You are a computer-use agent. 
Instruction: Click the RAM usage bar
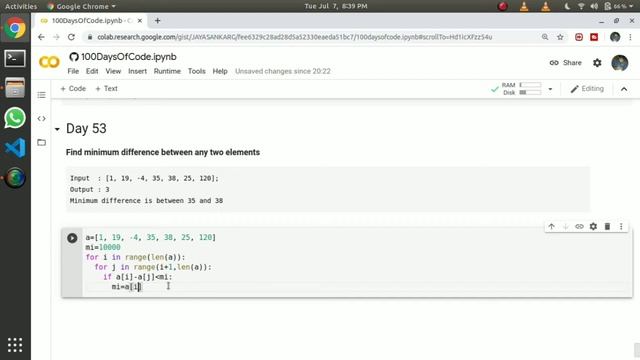click(x=530, y=85)
